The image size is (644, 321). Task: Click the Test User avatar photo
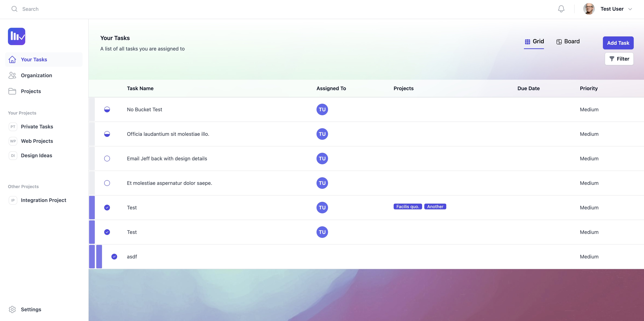click(589, 9)
